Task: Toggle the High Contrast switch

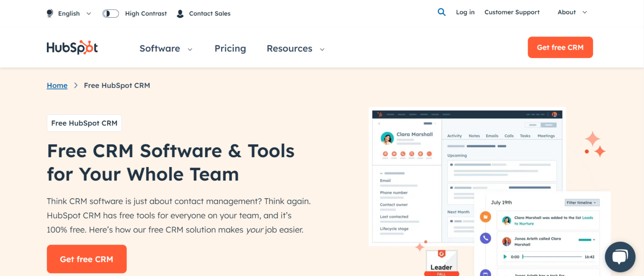Action: tap(110, 13)
